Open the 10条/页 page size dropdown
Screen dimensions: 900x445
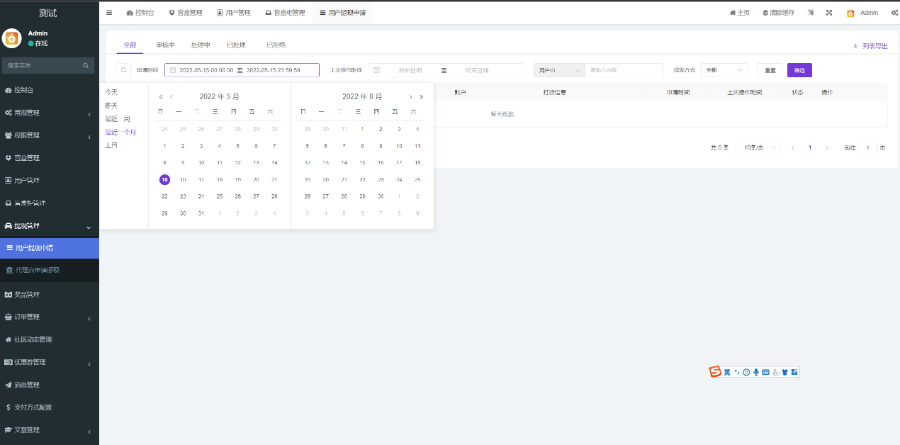[x=756, y=147]
